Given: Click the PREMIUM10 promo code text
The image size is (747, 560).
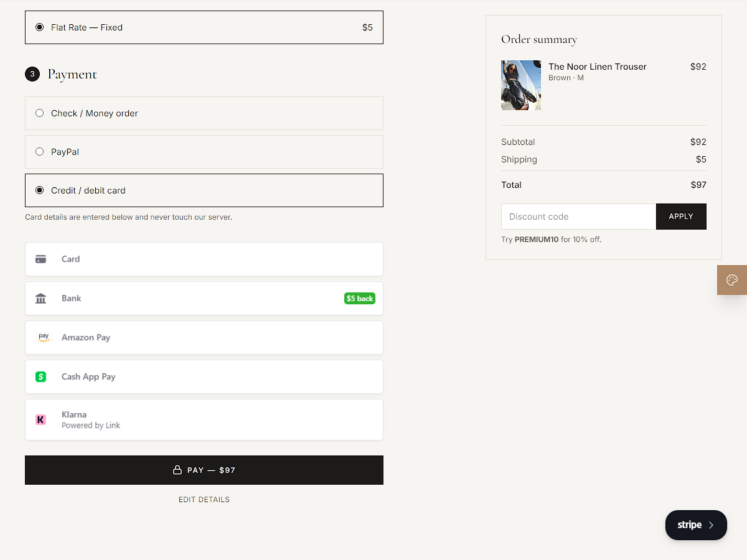Looking at the screenshot, I should click(537, 240).
